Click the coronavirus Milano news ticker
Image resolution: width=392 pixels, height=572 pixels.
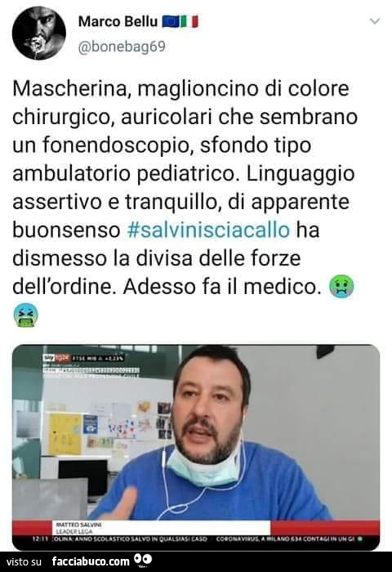tap(285, 538)
